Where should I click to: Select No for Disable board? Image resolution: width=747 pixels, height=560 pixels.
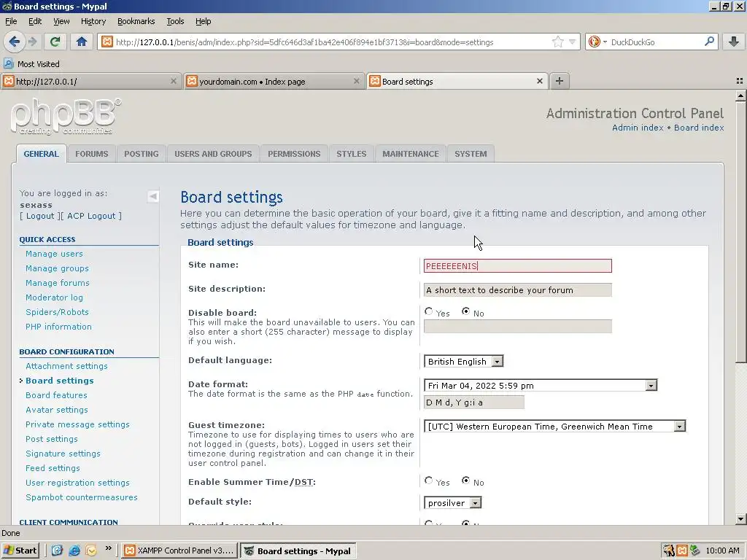coord(466,311)
